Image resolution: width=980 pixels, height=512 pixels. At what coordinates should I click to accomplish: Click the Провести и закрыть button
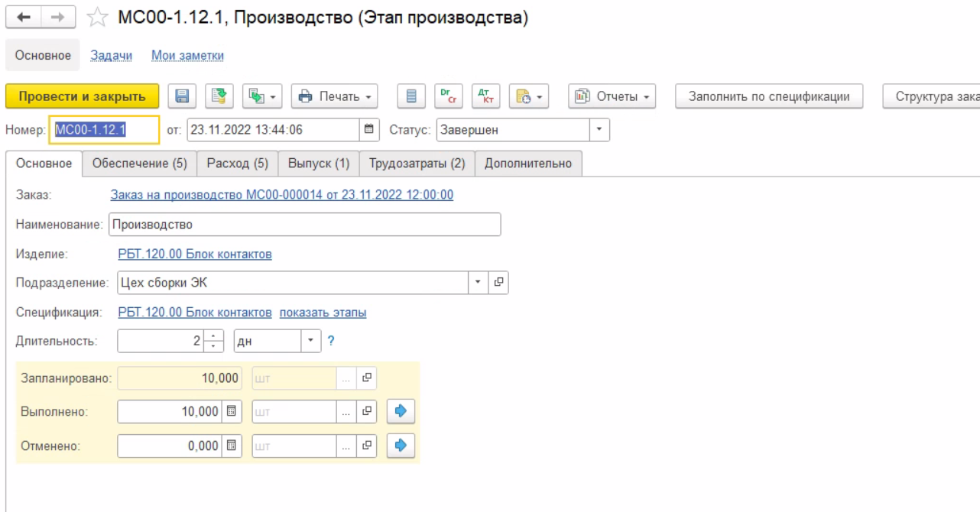[x=82, y=96]
